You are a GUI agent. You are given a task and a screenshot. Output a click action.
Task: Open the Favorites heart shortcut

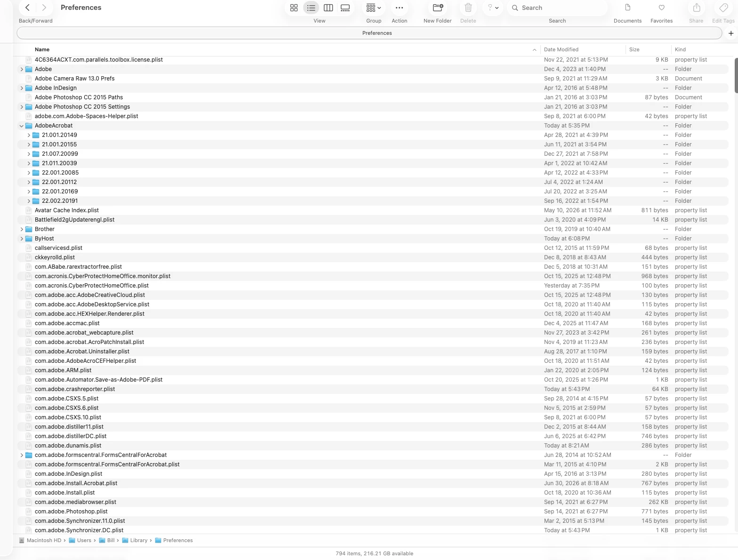coord(661,8)
